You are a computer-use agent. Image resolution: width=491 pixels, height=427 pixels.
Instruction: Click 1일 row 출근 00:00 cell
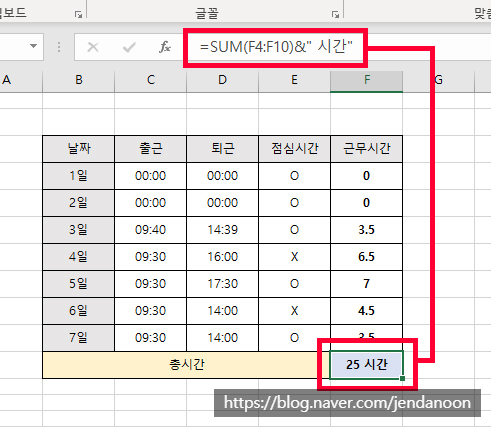pyautogui.click(x=151, y=176)
